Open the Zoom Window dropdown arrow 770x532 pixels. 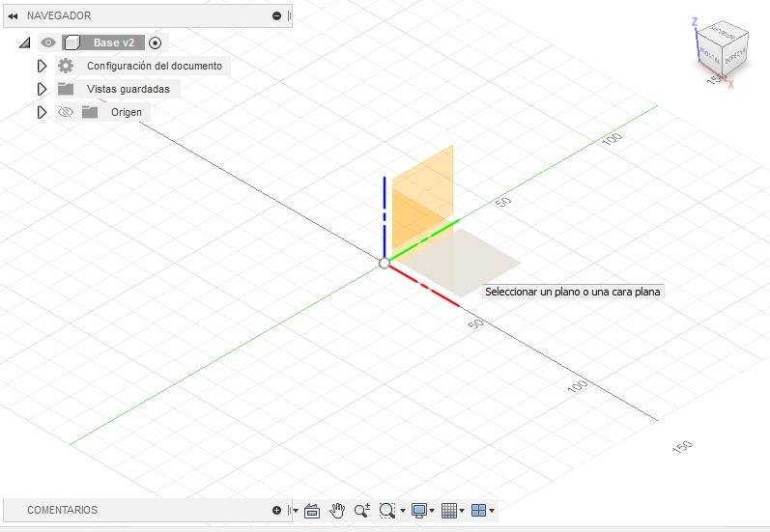coord(403,511)
